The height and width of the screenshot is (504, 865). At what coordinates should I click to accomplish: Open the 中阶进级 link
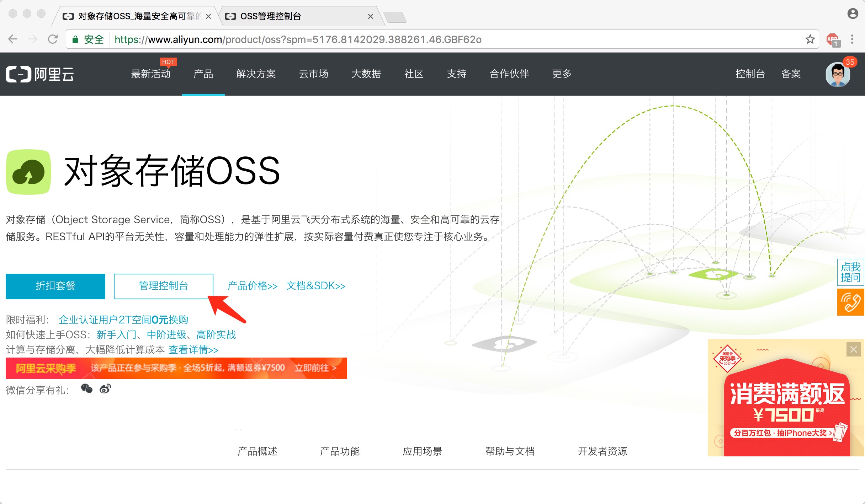[166, 335]
